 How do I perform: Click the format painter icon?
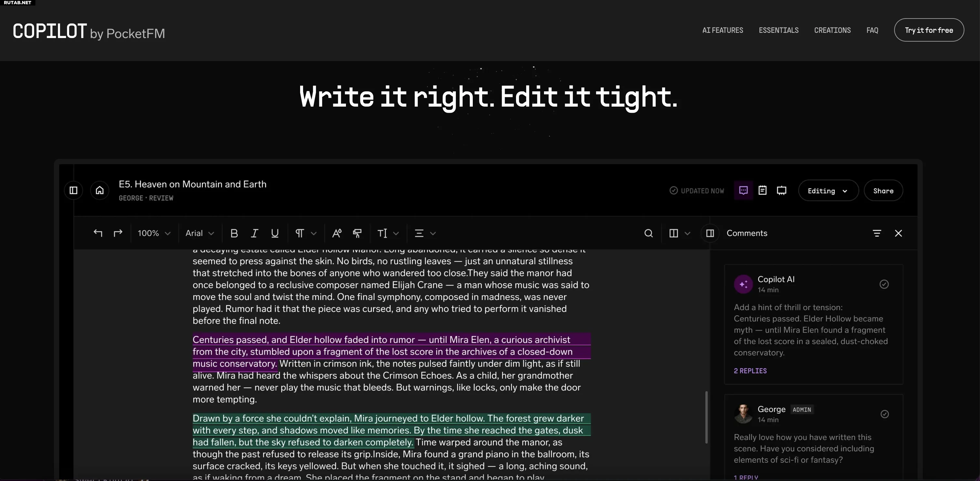pyautogui.click(x=357, y=233)
